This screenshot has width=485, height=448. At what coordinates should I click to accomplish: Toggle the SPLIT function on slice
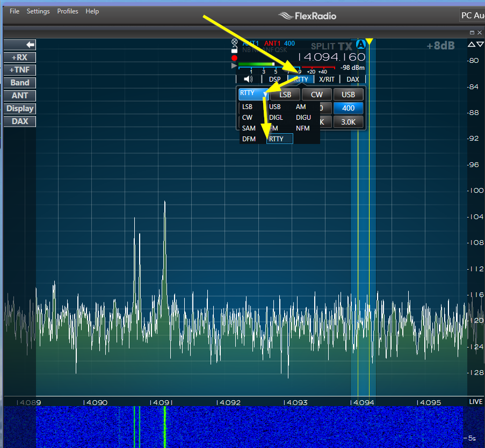coord(323,47)
